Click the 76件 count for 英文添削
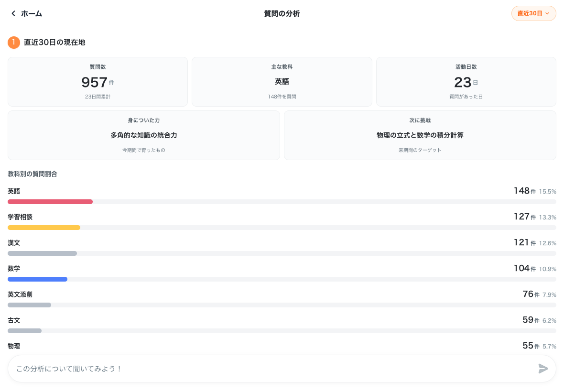 [531, 294]
